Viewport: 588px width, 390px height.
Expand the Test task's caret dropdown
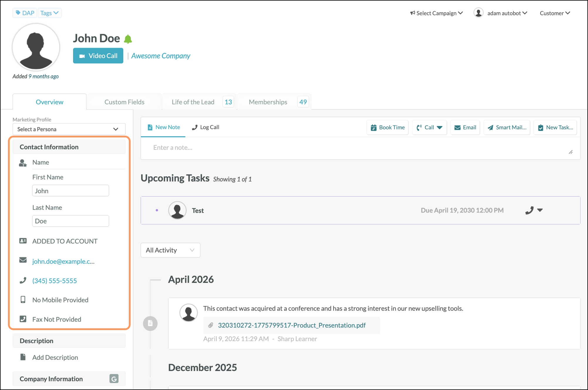[540, 210]
